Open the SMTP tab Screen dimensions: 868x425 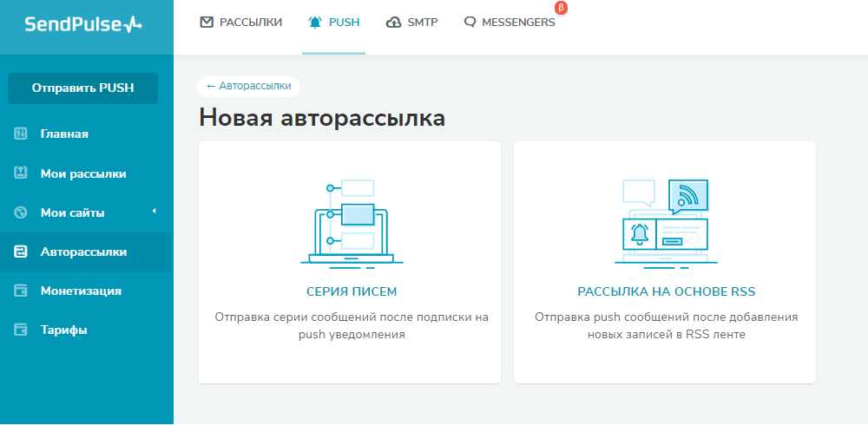(x=411, y=23)
